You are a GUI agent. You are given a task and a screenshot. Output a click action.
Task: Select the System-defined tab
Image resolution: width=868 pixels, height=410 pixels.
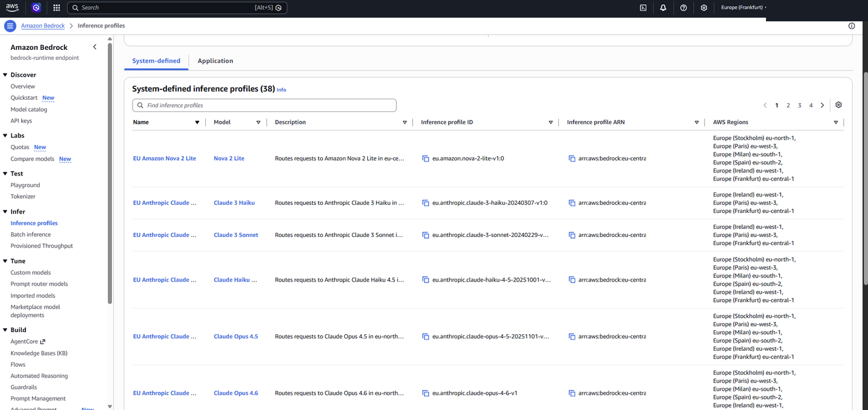(x=156, y=61)
